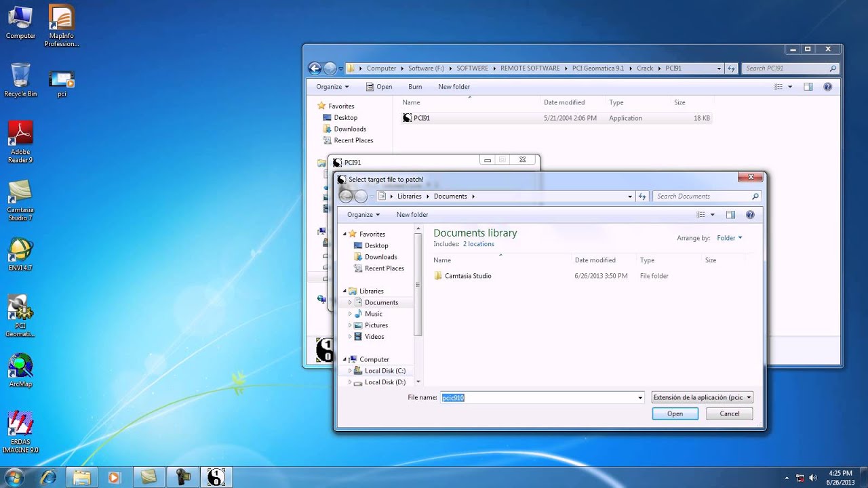Click Libraries in dialog breadcrumb path
Viewport: 868px width, 488px height.
(x=410, y=197)
